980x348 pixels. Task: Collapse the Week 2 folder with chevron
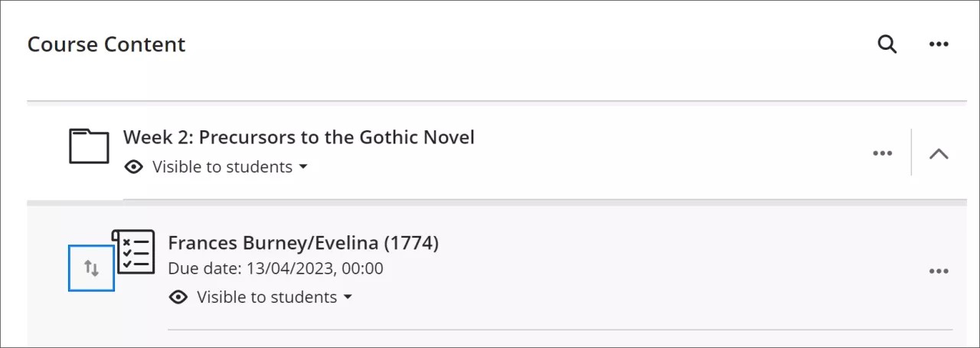coord(939,153)
